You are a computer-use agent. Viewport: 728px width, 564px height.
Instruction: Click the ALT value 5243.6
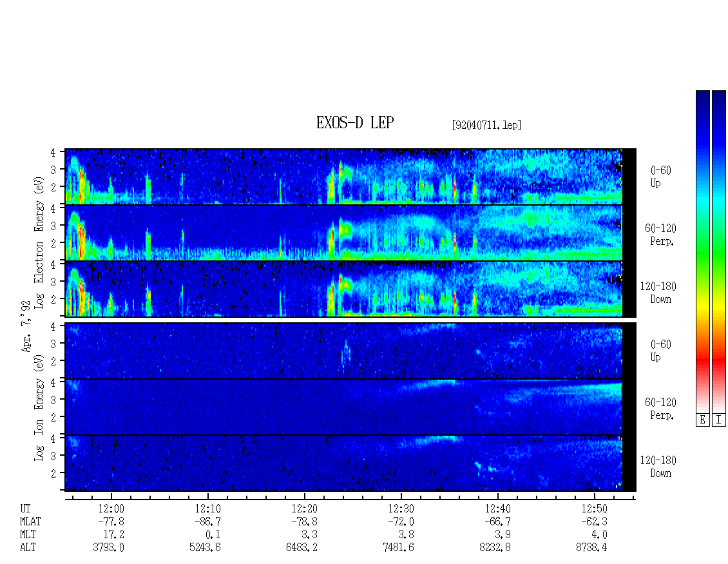pyautogui.click(x=206, y=547)
